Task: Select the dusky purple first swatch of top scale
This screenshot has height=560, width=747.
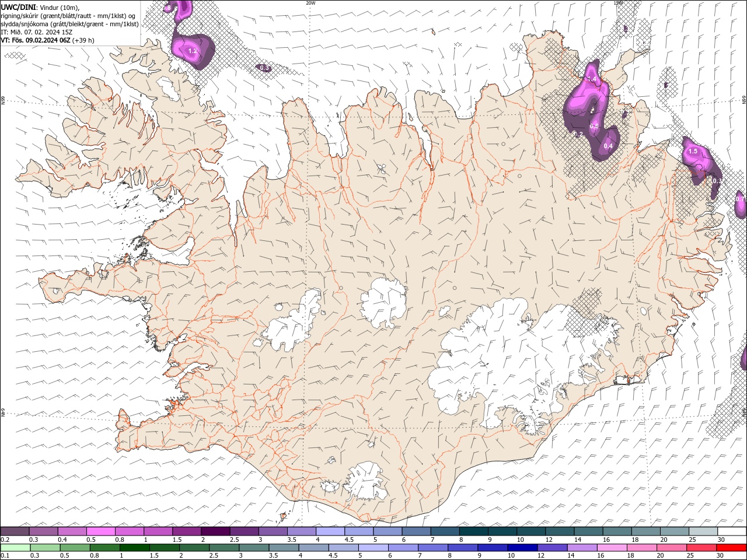Action: coord(15,531)
